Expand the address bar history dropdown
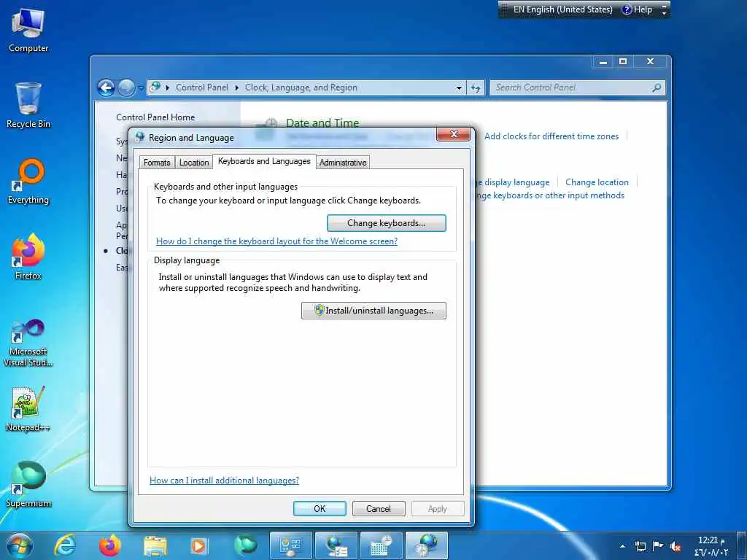Viewport: 747px width, 560px height. (459, 87)
